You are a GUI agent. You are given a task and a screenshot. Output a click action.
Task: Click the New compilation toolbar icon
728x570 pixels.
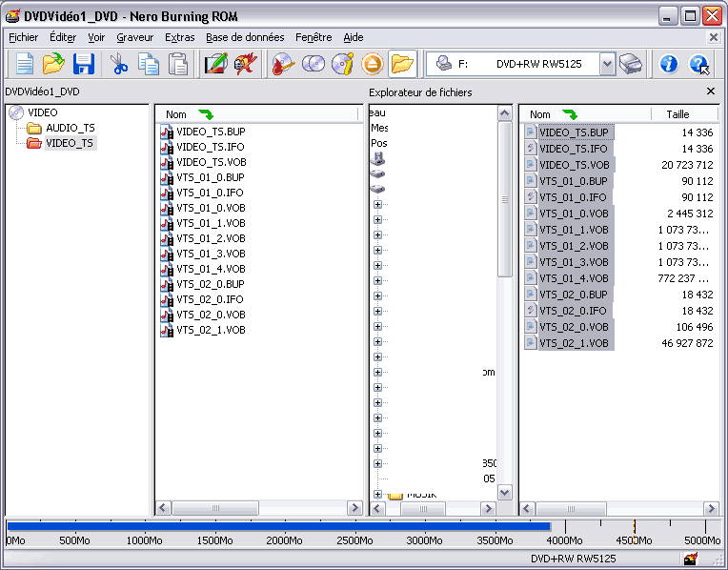click(x=24, y=64)
